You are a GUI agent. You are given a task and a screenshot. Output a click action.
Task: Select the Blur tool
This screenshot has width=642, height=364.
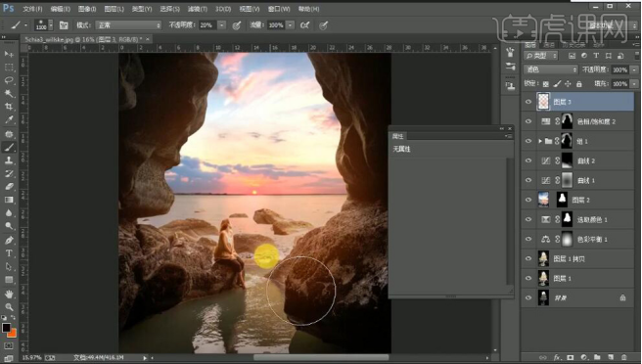9,213
